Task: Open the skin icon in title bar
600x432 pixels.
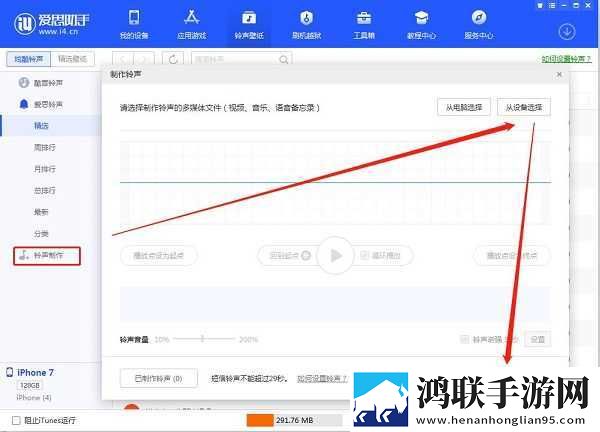Action: (540, 5)
